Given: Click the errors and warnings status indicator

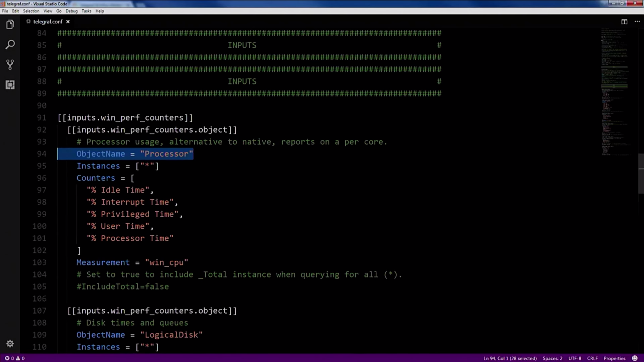Looking at the screenshot, I should (x=15, y=358).
